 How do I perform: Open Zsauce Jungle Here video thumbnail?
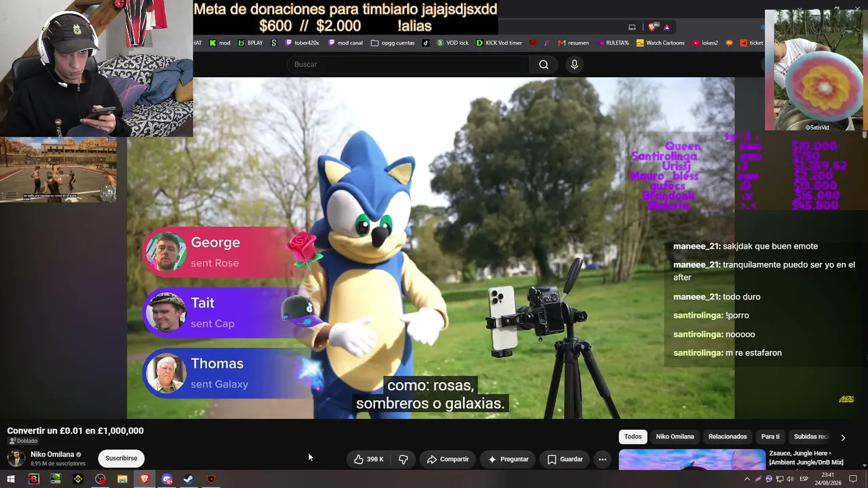tap(692, 459)
